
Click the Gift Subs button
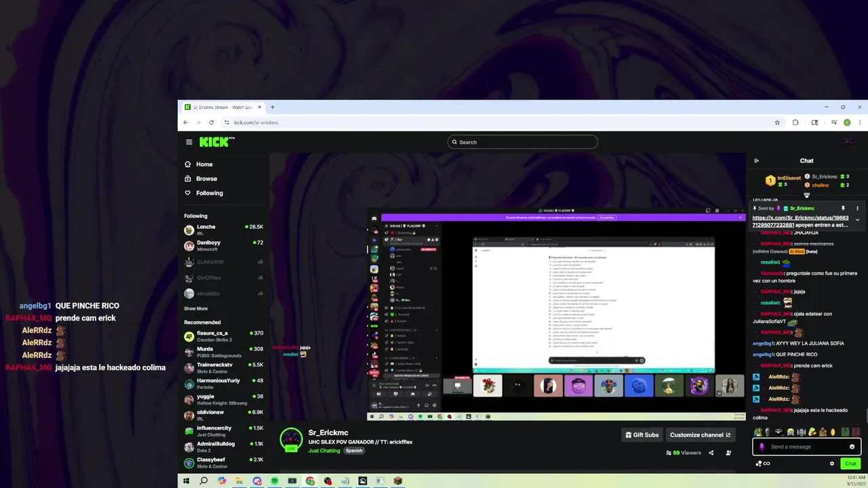pyautogui.click(x=642, y=434)
